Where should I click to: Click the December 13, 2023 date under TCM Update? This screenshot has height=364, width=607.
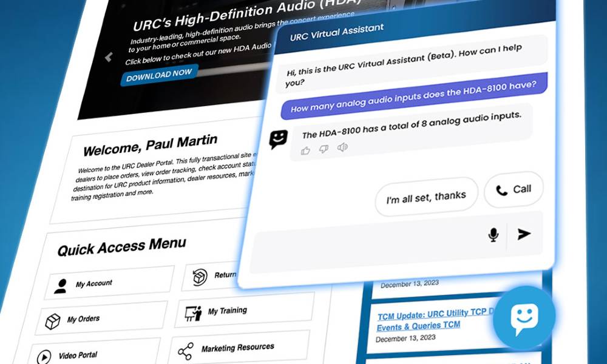point(405,339)
